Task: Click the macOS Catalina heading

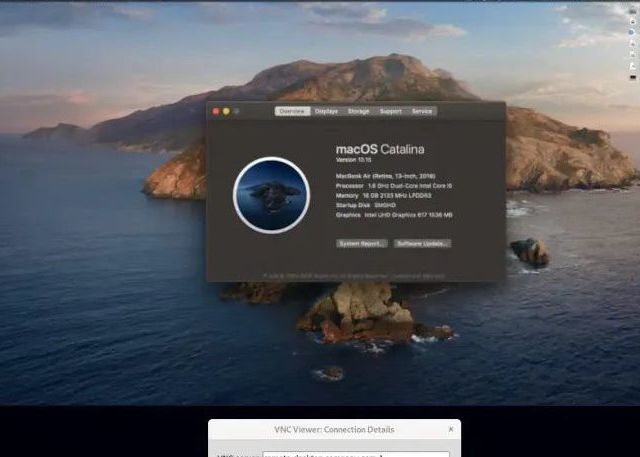Action: [x=380, y=148]
